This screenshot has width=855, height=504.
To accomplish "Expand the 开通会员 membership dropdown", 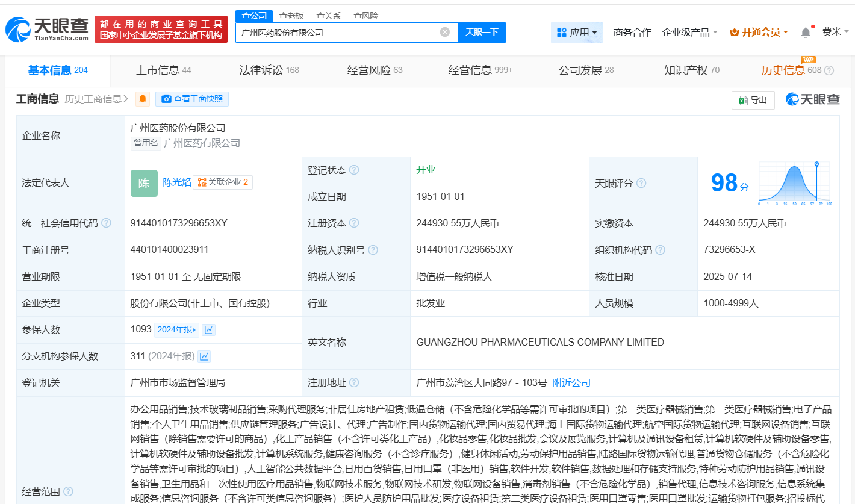I will [x=759, y=33].
